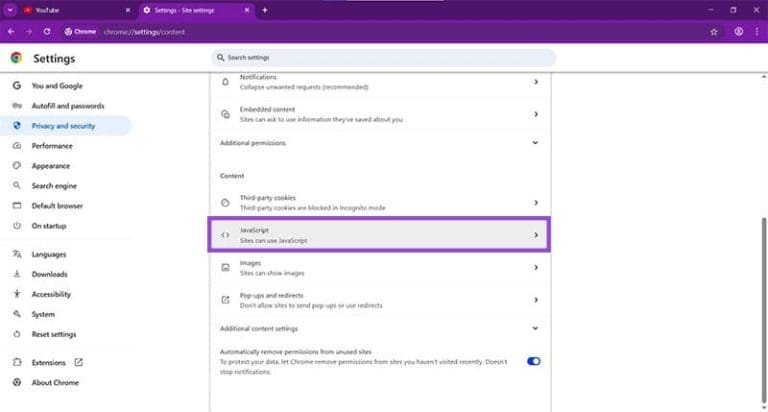Open the Chrome three-dot menu
Image resolution: width=768 pixels, height=412 pixels.
click(757, 31)
